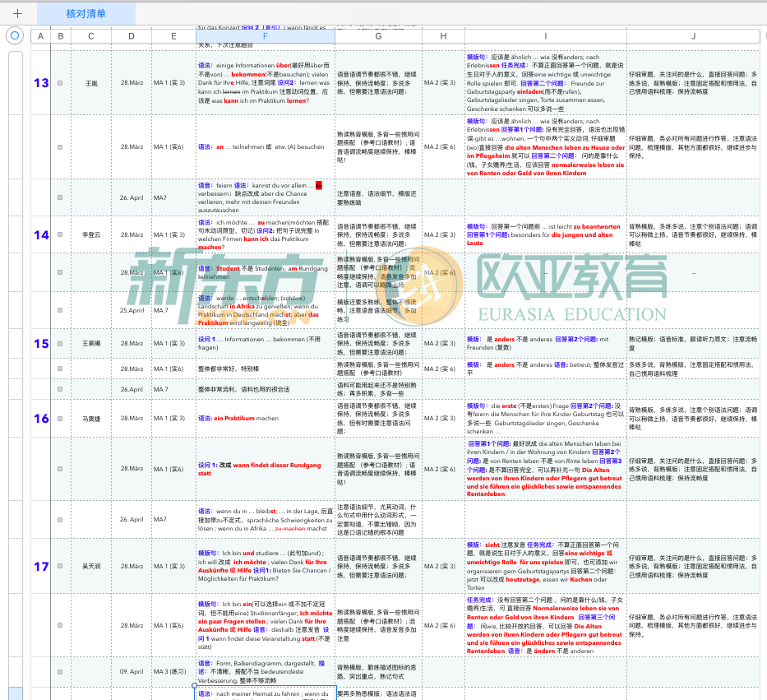This screenshot has height=700, width=767.
Task: Click the name cell 马寅婕
Action: 91,419
